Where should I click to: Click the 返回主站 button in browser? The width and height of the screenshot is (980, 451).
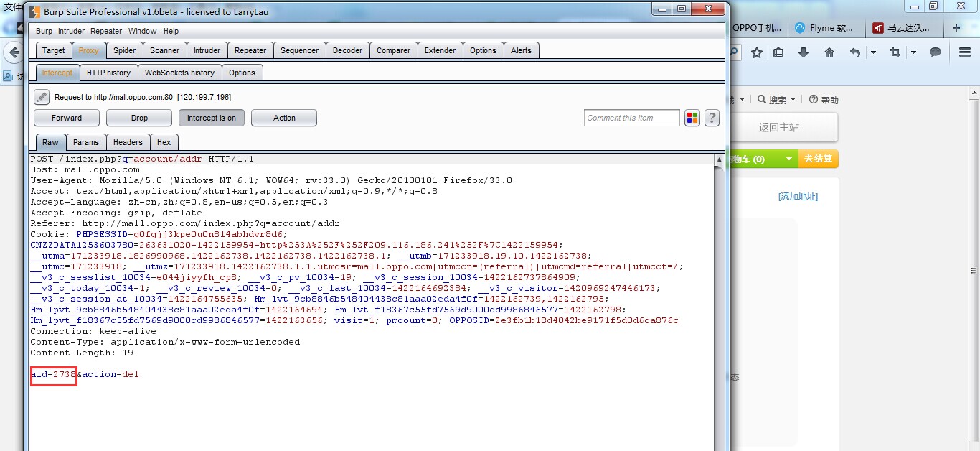click(778, 127)
